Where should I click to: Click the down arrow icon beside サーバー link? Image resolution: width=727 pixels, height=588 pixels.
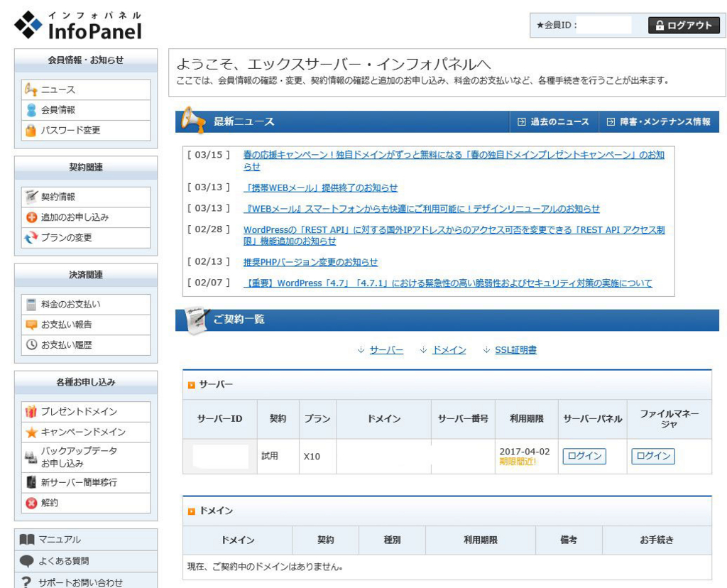pos(361,350)
